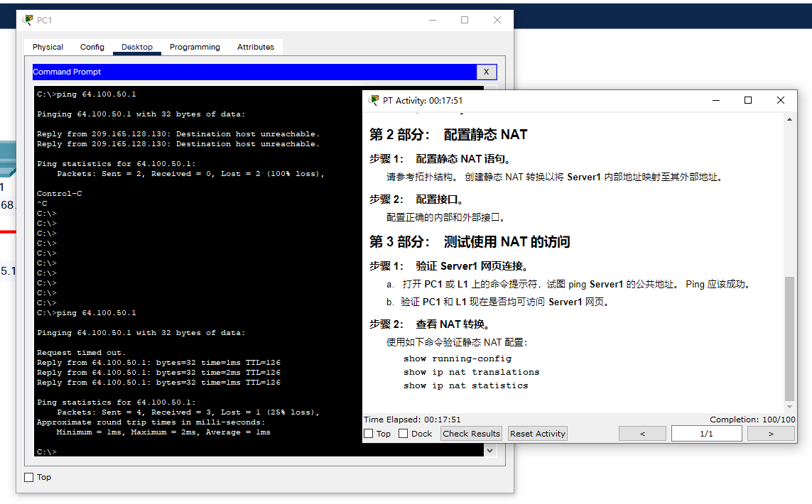Go to previous activity page
This screenshot has height=504, width=812.
click(x=642, y=434)
